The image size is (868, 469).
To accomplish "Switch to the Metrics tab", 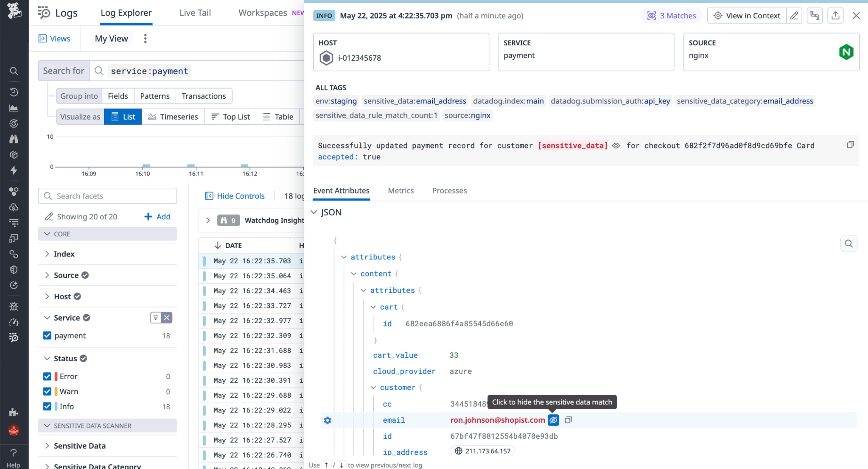I will pos(401,191).
